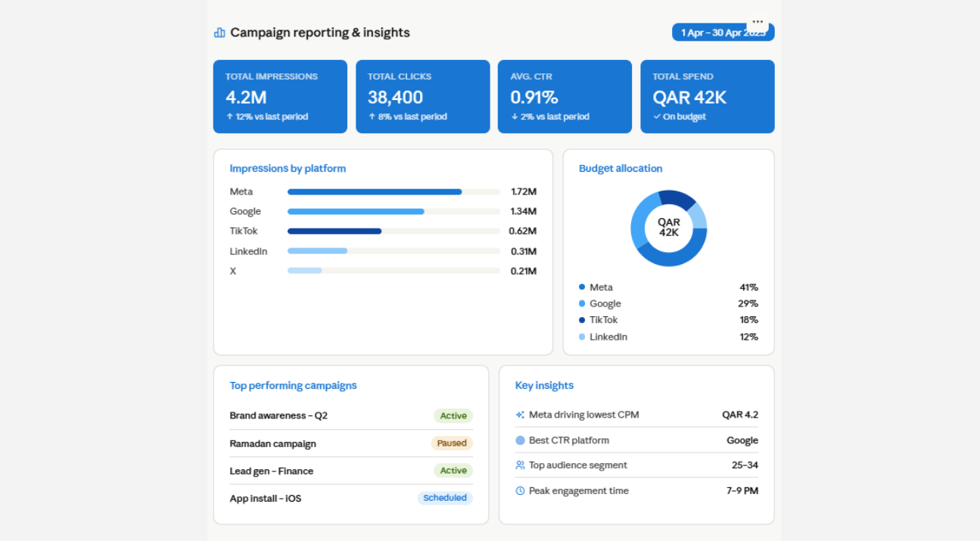The image size is (980, 541).
Task: Click the budget allocation donut chart center
Action: coord(669,228)
